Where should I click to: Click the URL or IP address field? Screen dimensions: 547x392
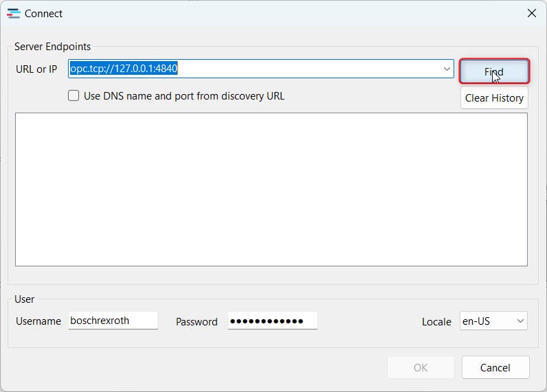coord(254,69)
